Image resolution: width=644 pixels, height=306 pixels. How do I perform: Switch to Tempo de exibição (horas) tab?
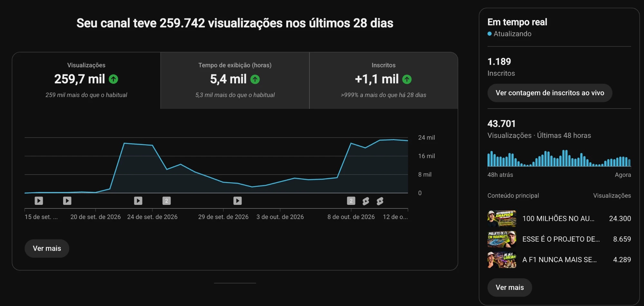click(235, 81)
